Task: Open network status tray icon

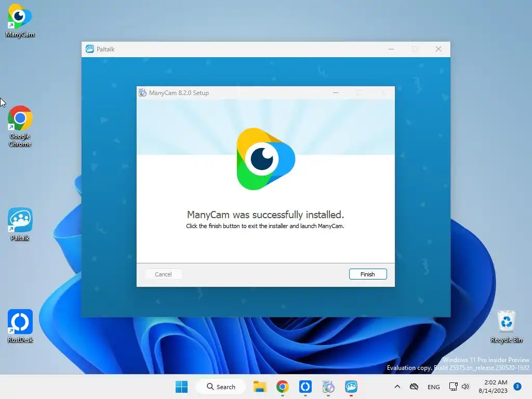Action: (453, 387)
